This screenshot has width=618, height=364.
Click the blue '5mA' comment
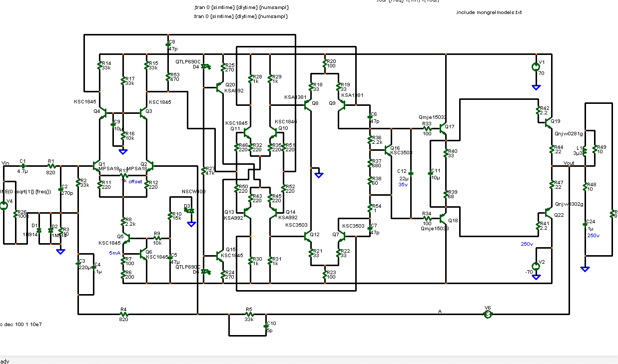click(114, 253)
